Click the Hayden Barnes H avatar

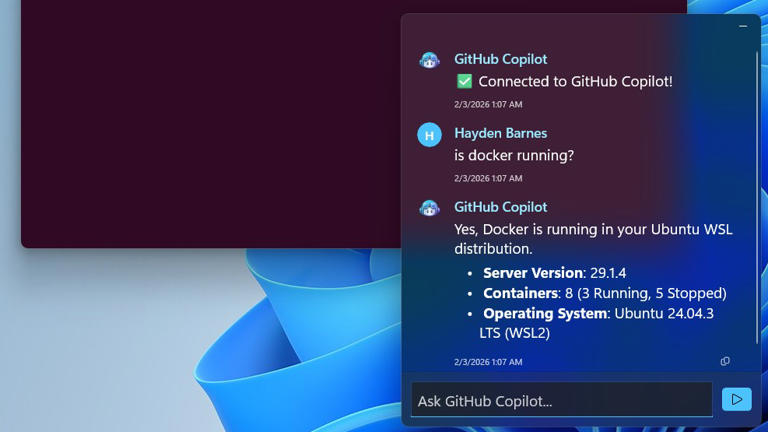coord(429,135)
